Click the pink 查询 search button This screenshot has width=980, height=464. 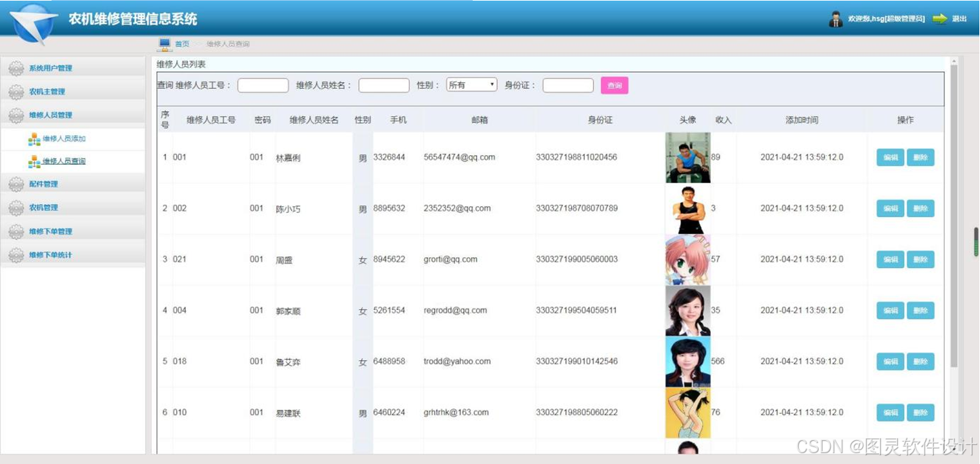pos(614,85)
